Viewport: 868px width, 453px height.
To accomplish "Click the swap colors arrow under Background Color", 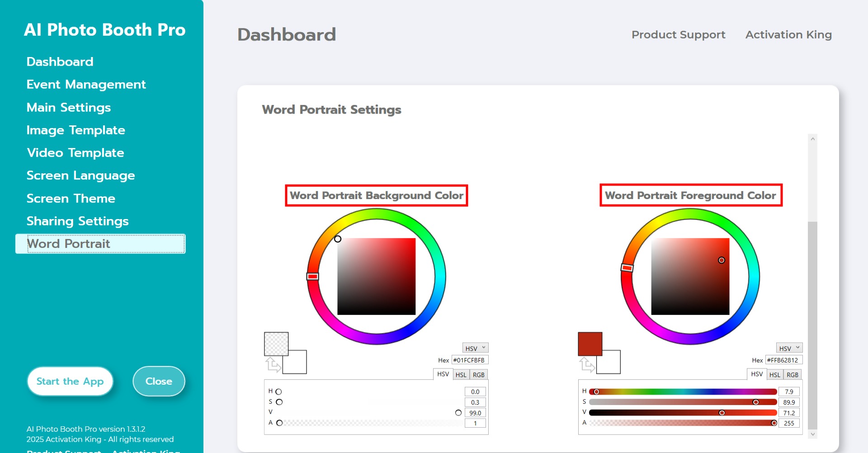I will tap(273, 364).
